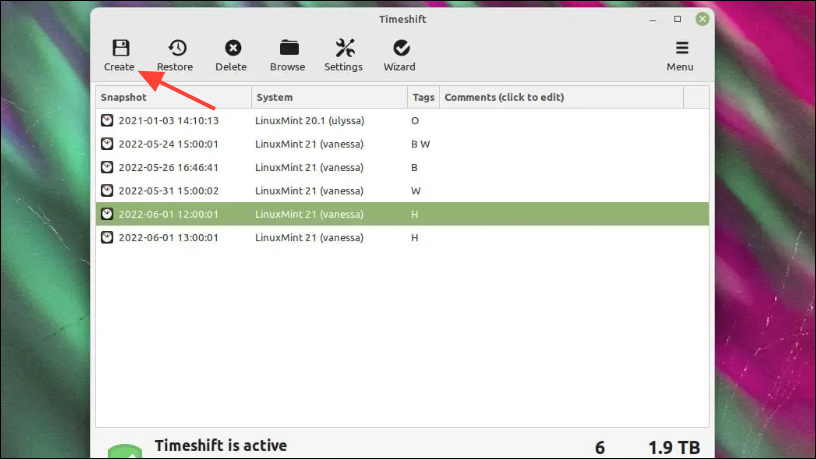This screenshot has width=816, height=459.
Task: Click clock icon of 12:00:01 snapshot
Action: 107,214
